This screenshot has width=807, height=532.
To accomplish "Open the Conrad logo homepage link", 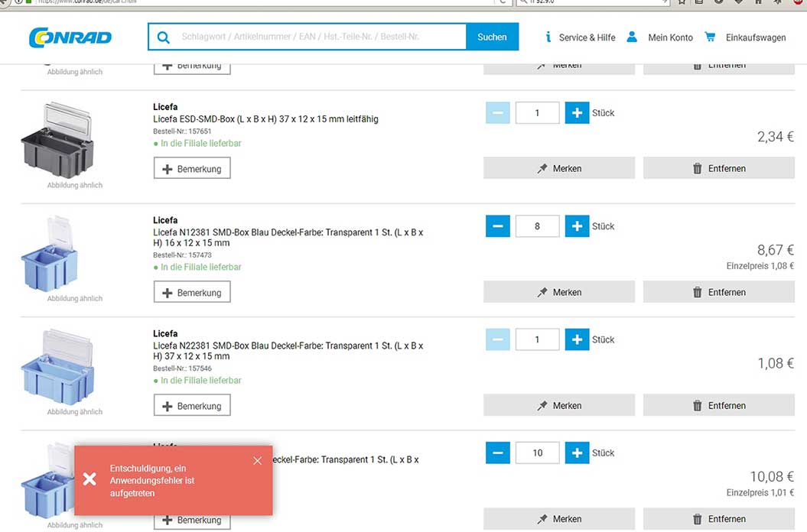I will (70, 37).
